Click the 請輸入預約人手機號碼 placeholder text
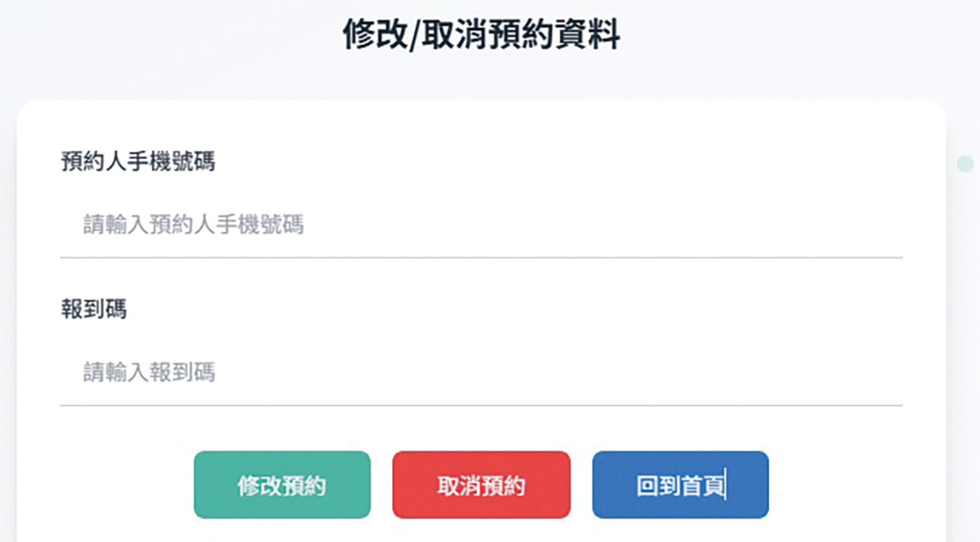 tap(193, 225)
